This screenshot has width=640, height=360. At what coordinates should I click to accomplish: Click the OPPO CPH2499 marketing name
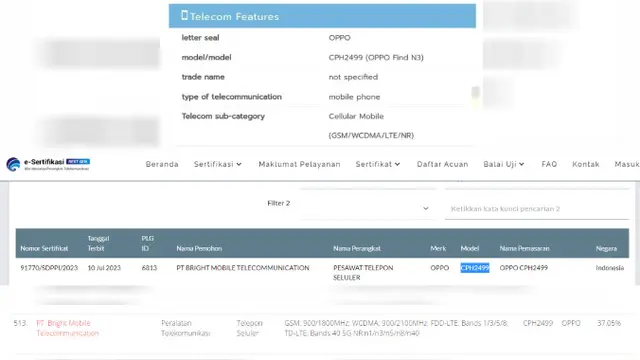(x=524, y=268)
